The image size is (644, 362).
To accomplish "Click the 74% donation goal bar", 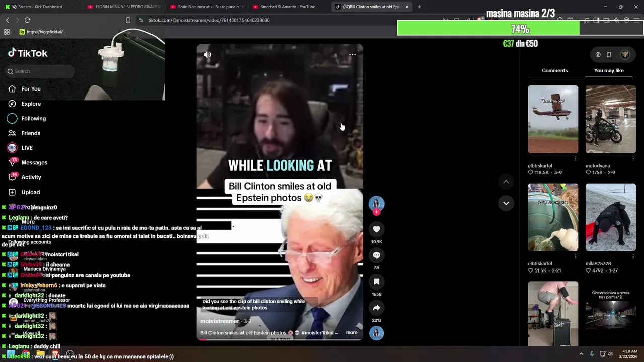I will (x=520, y=29).
